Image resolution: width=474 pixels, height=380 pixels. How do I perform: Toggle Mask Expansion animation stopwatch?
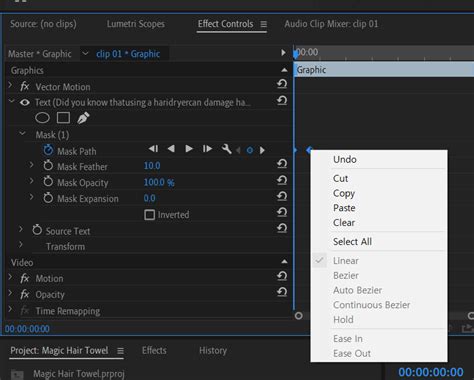(48, 198)
